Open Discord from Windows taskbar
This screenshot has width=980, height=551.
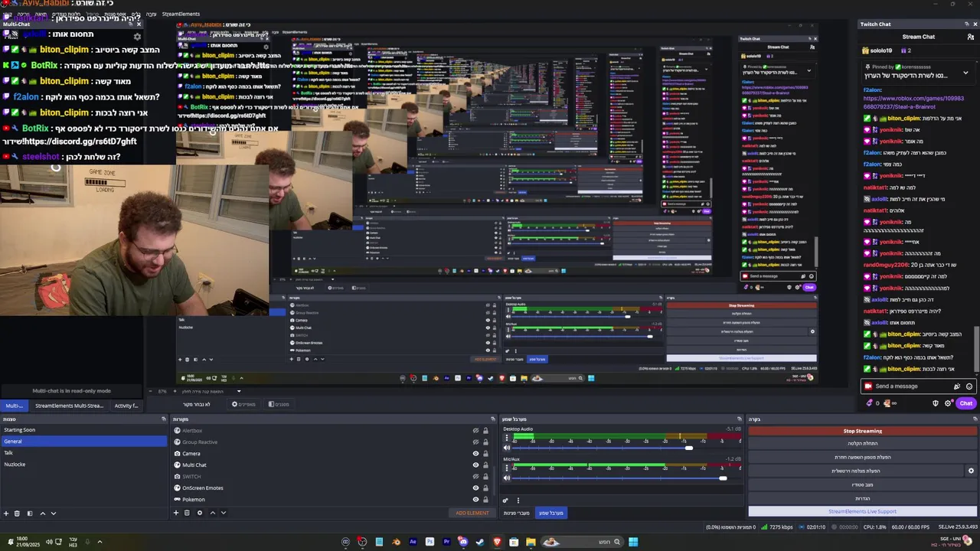463,542
